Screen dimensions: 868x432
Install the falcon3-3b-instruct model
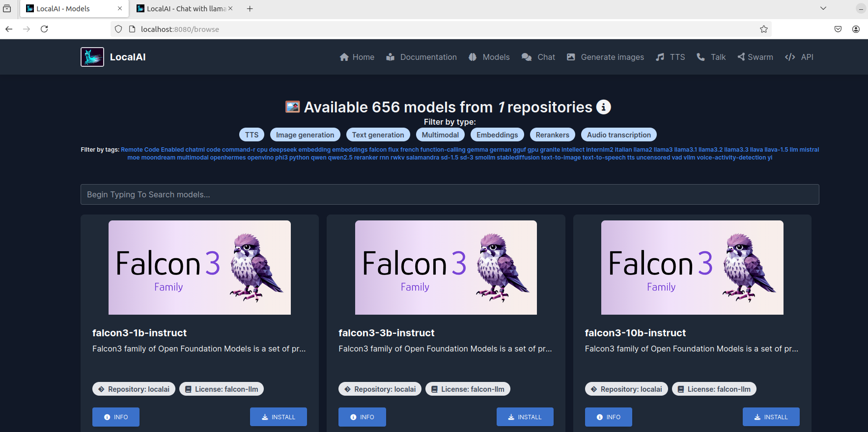(x=525, y=417)
